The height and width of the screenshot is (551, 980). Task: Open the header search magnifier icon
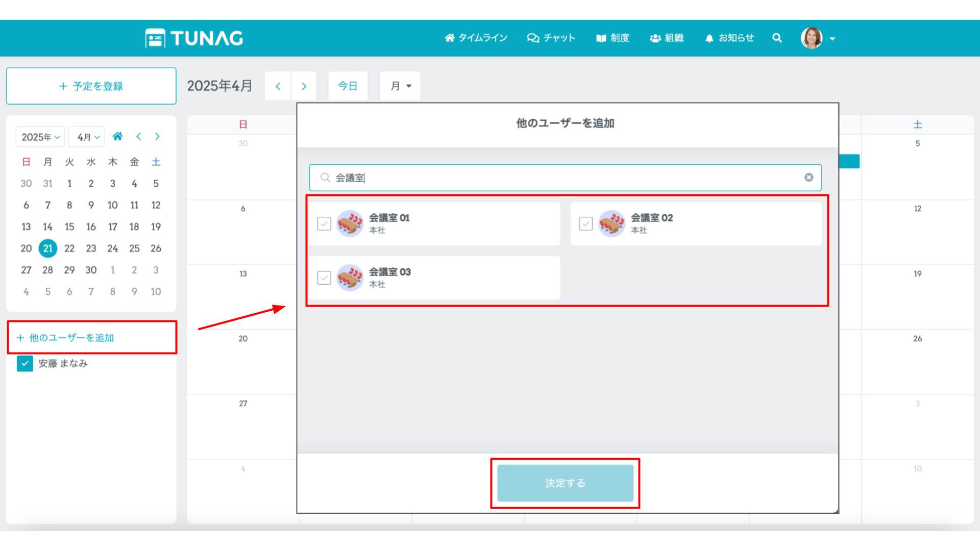(x=777, y=38)
